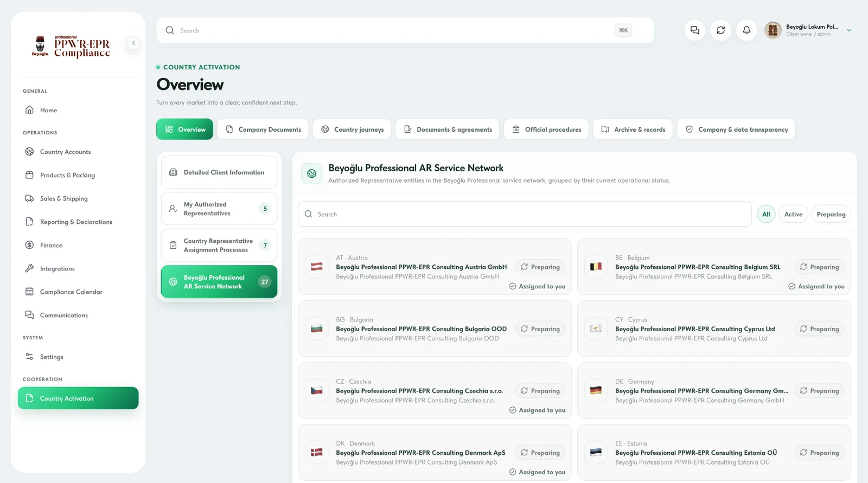The width and height of the screenshot is (868, 483).
Task: Open Detailed Client Information card
Action: [x=219, y=172]
